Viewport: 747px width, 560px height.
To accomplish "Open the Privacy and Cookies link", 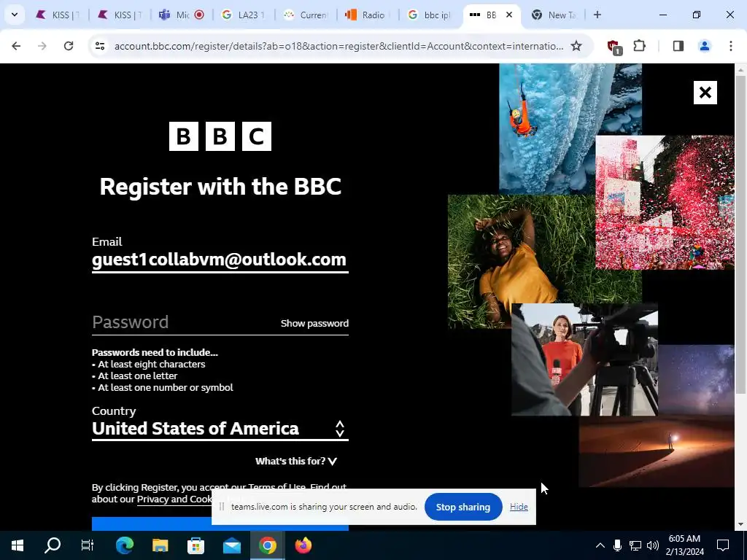I will 174,499.
